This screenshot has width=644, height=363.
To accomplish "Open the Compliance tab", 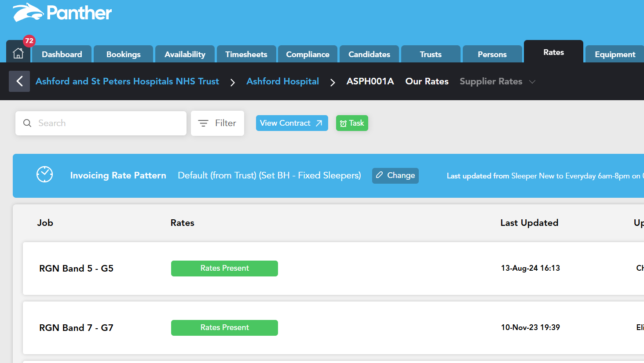I will (x=307, y=54).
